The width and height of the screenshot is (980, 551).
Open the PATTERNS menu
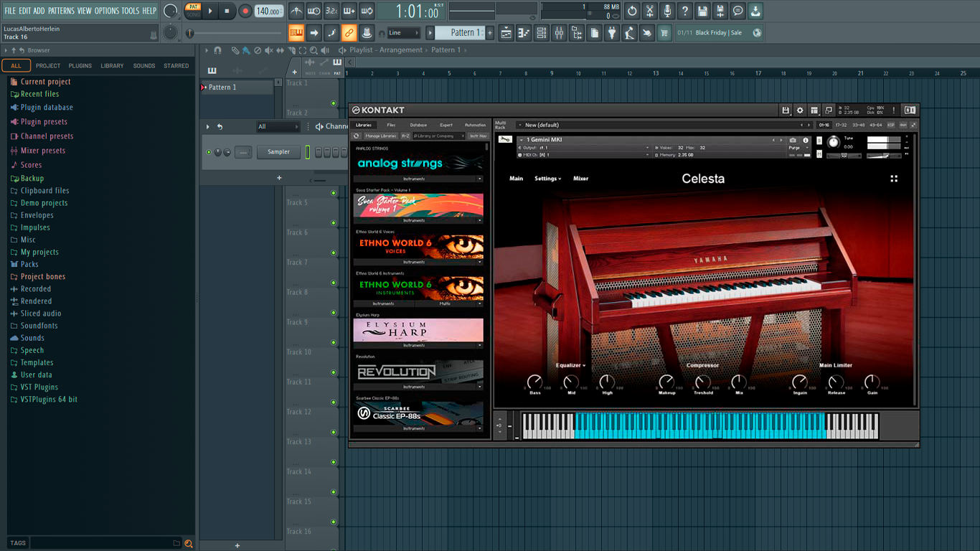[x=61, y=11]
